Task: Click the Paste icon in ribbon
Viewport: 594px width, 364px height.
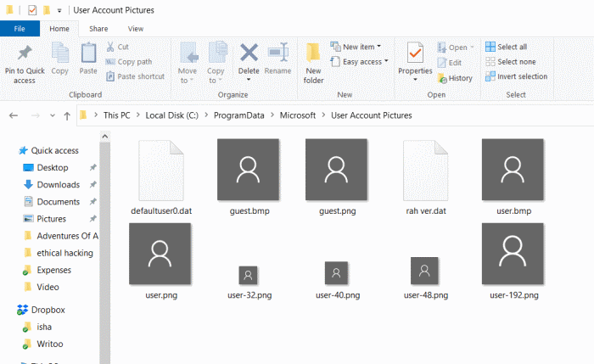Action: [x=88, y=53]
